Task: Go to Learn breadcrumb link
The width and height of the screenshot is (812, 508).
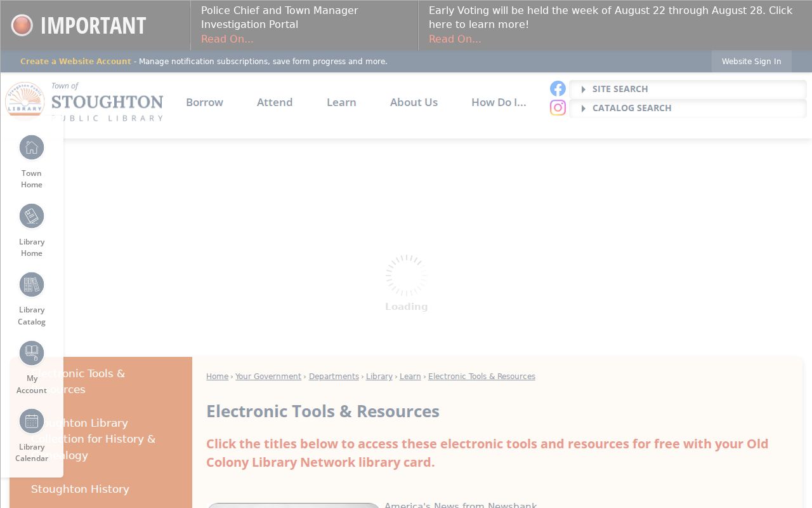Action: point(410,377)
